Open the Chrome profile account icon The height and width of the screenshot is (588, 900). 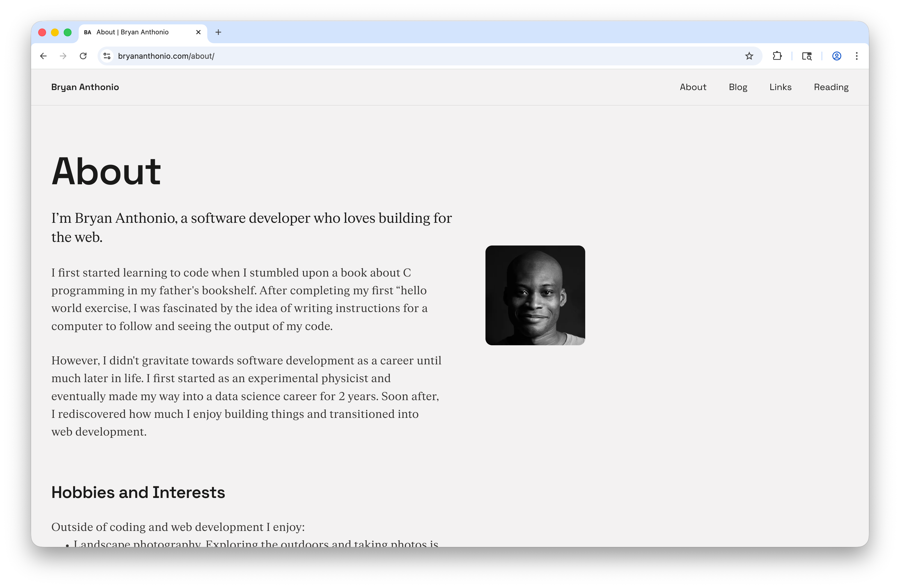[x=836, y=56]
